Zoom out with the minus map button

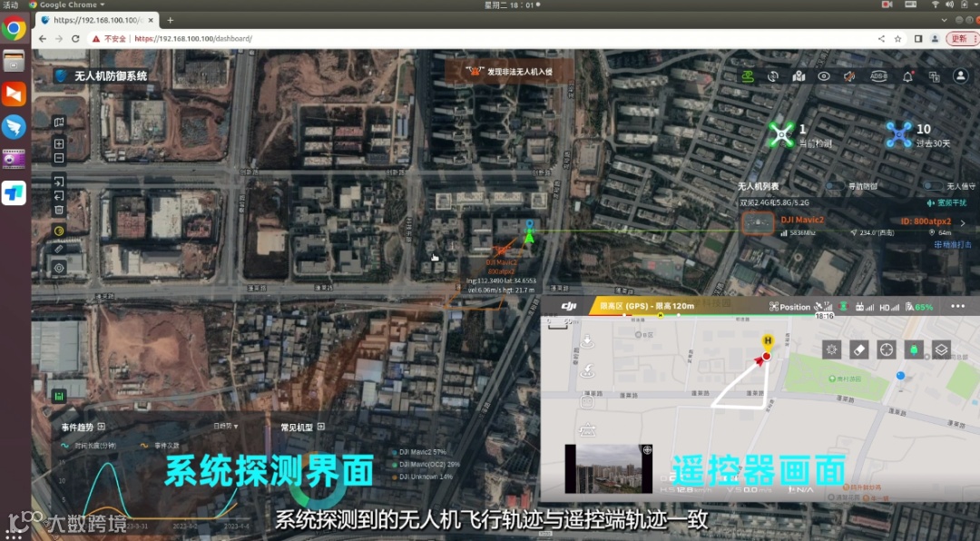pyautogui.click(x=59, y=158)
